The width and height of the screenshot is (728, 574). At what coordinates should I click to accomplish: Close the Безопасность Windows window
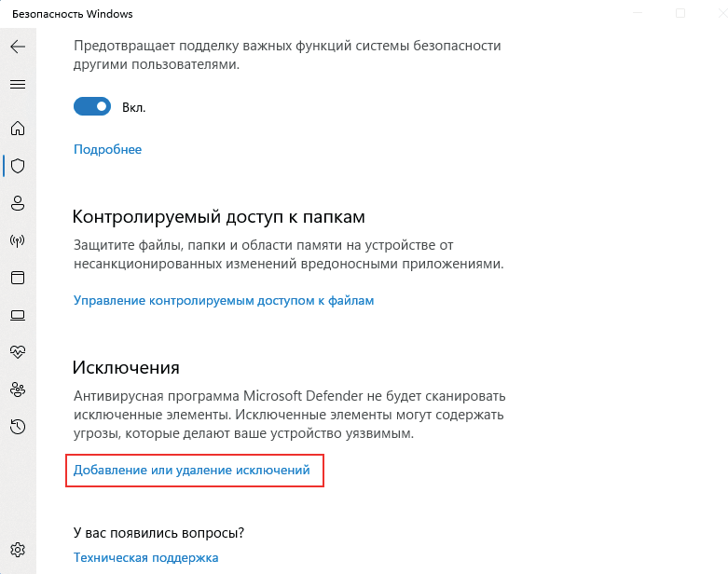722,13
